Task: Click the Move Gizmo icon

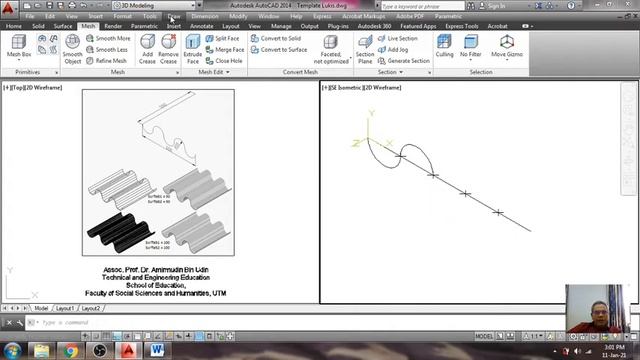Action: click(x=507, y=42)
